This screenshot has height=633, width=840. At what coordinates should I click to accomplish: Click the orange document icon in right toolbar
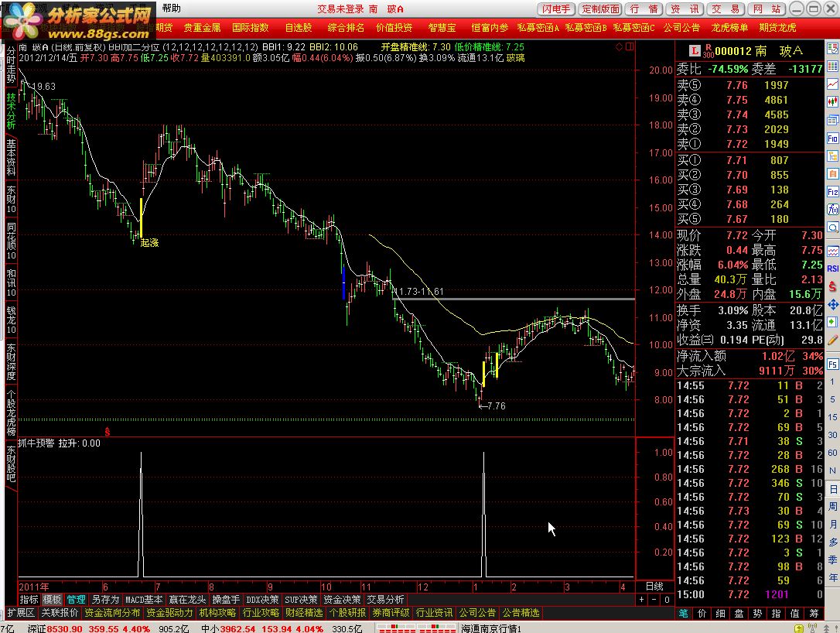click(x=832, y=173)
